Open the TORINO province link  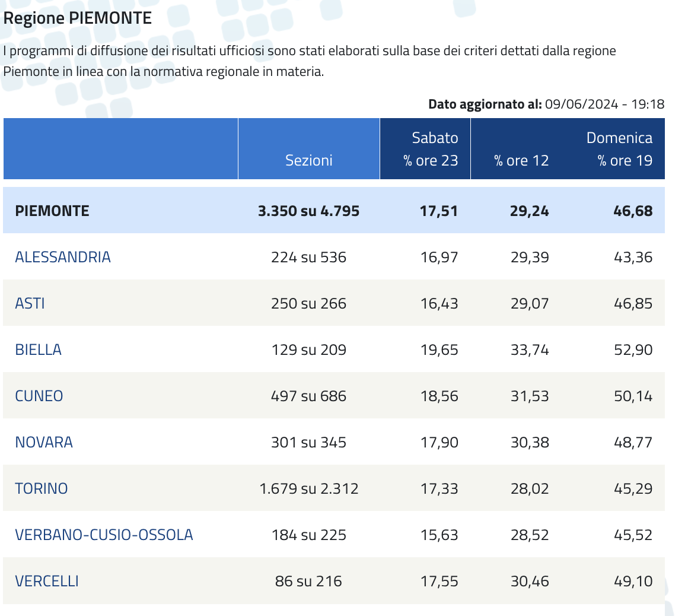pyautogui.click(x=42, y=488)
